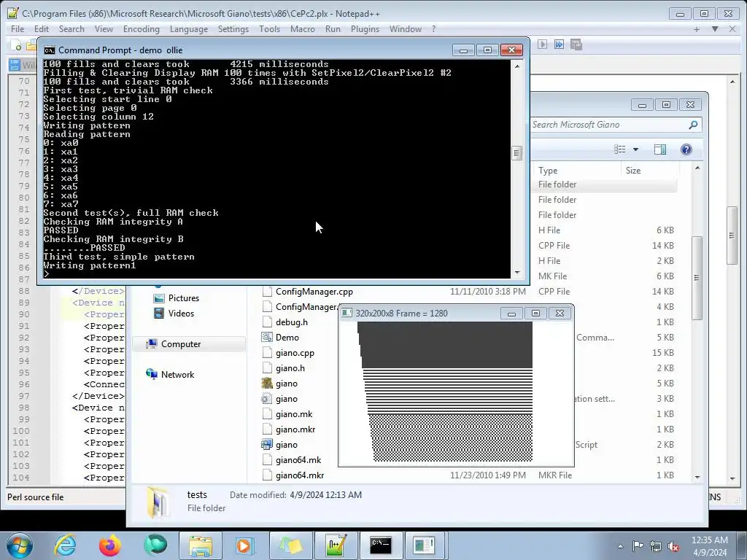Open the Run menu in Notepad++
This screenshot has height=560, width=747.
pyautogui.click(x=333, y=29)
